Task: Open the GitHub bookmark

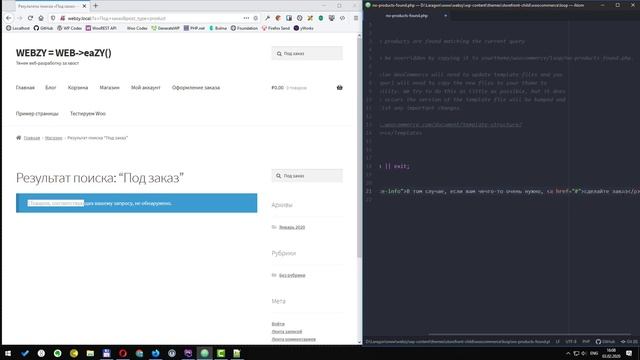Action: coord(43,28)
